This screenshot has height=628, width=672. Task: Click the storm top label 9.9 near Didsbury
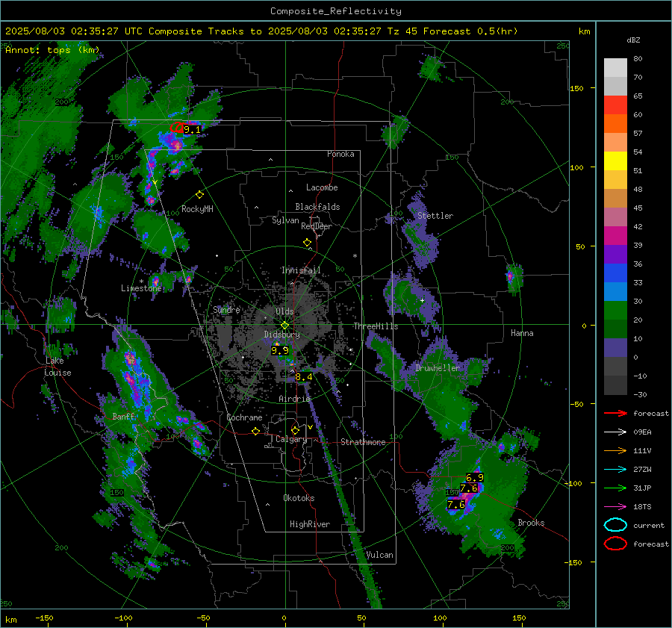click(x=280, y=351)
